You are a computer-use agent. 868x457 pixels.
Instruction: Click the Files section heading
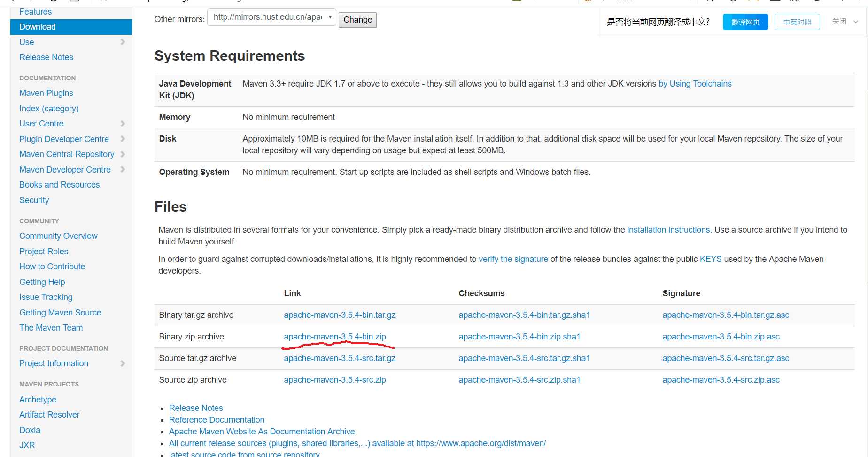pyautogui.click(x=170, y=207)
